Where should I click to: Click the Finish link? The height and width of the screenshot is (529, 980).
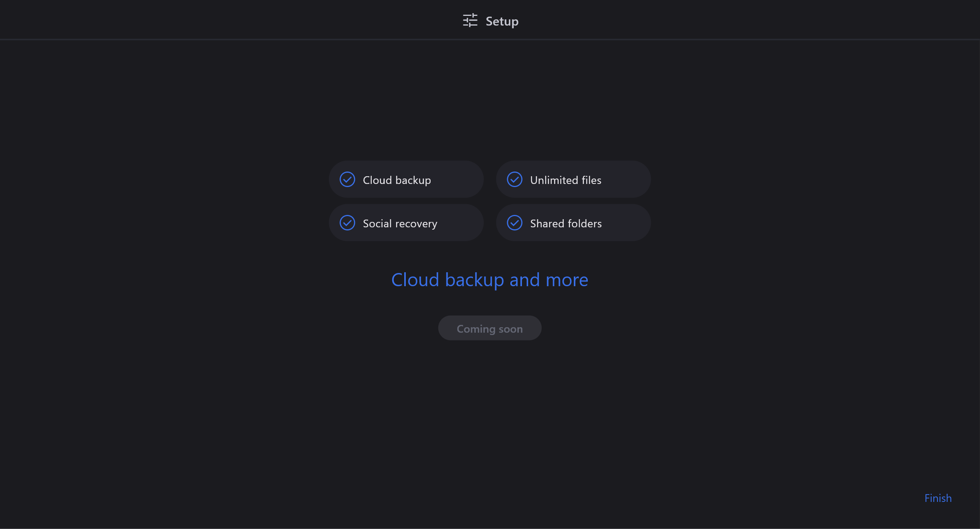click(x=938, y=498)
